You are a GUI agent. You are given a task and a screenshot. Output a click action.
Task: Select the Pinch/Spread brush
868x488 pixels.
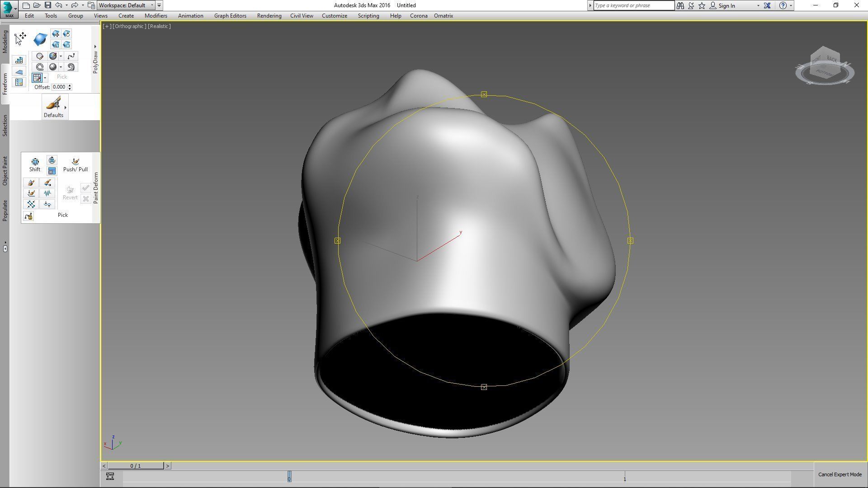click(x=31, y=204)
